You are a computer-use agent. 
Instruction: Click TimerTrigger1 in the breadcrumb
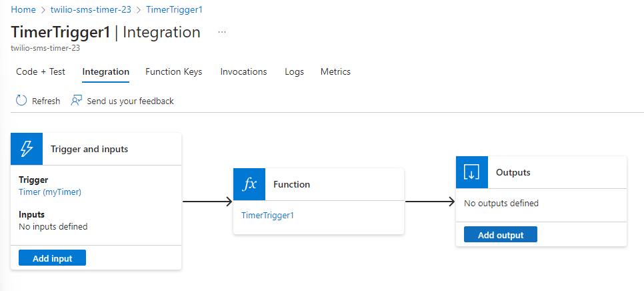(x=174, y=10)
